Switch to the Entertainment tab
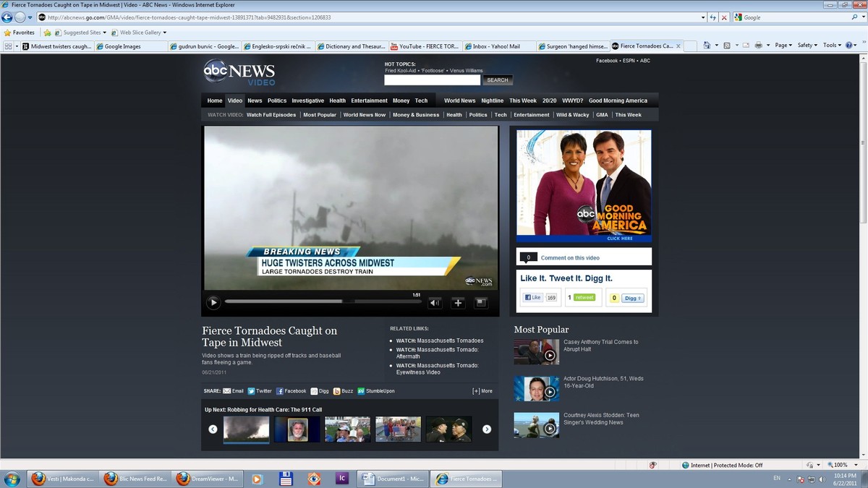This screenshot has height=488, width=868. 369,100
